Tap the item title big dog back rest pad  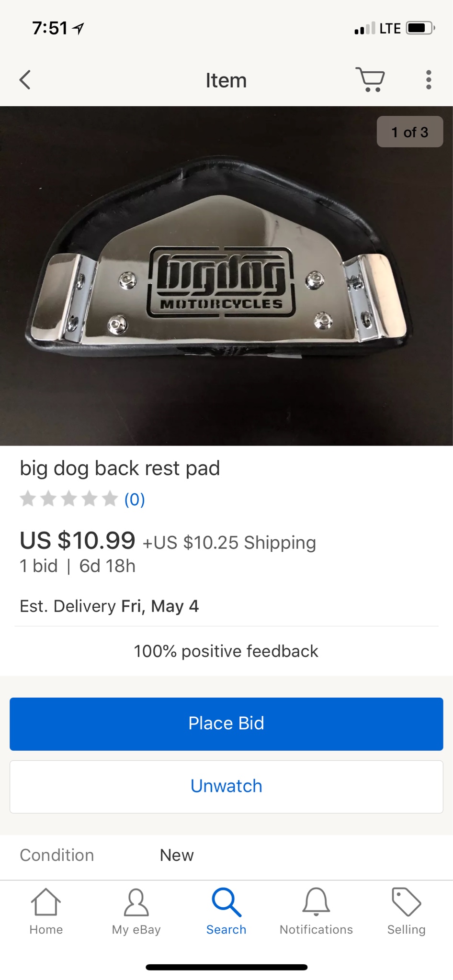pos(120,468)
